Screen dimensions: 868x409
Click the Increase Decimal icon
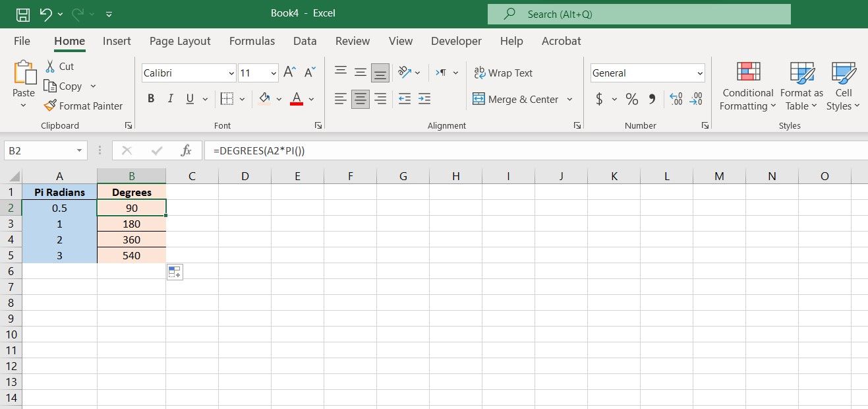click(676, 99)
